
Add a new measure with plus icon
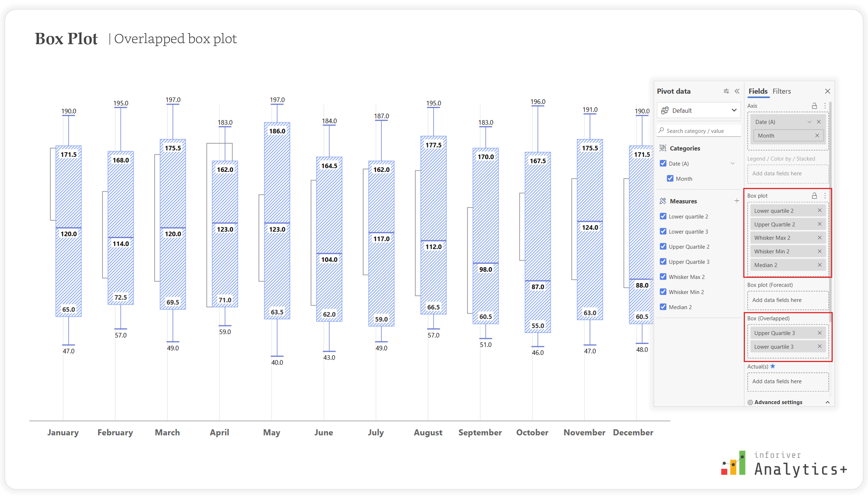click(737, 201)
